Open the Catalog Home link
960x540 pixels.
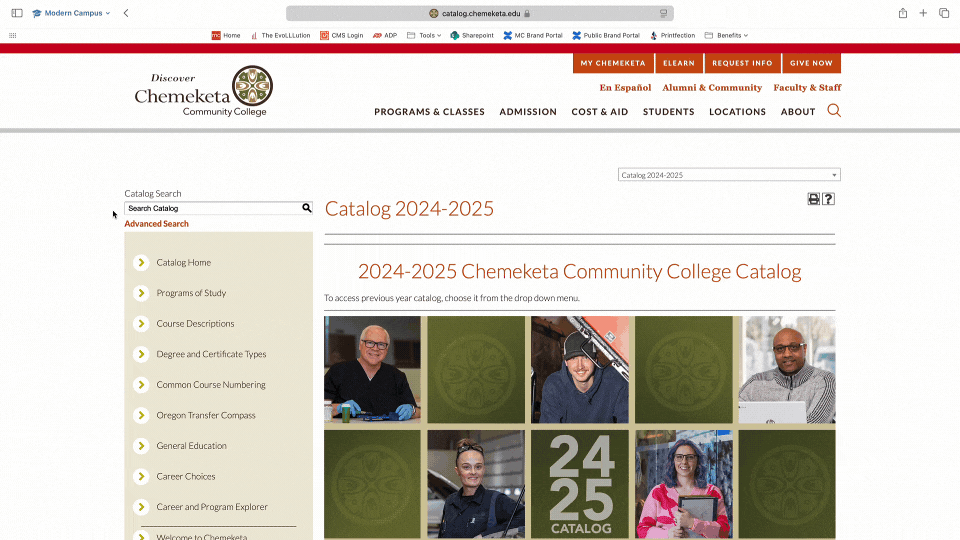pyautogui.click(x=184, y=262)
